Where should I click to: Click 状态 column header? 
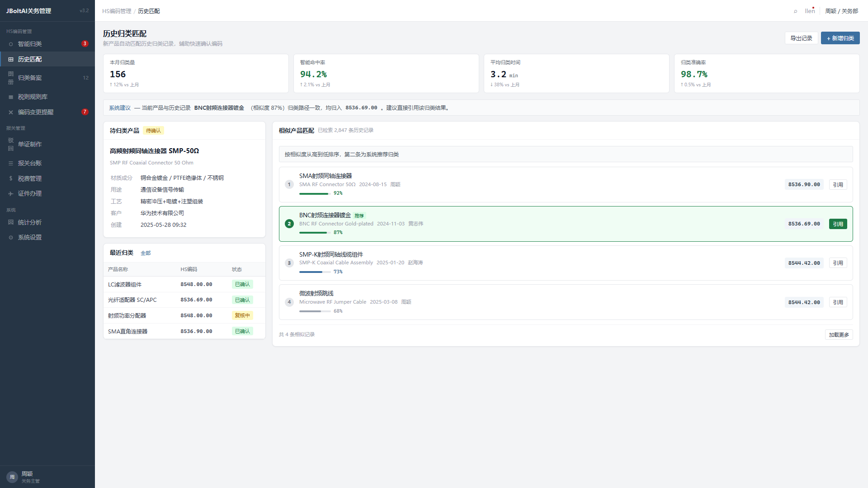[x=237, y=269]
